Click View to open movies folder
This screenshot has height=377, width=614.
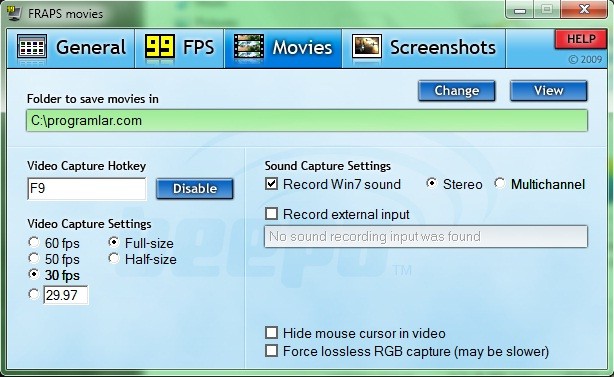tap(549, 91)
